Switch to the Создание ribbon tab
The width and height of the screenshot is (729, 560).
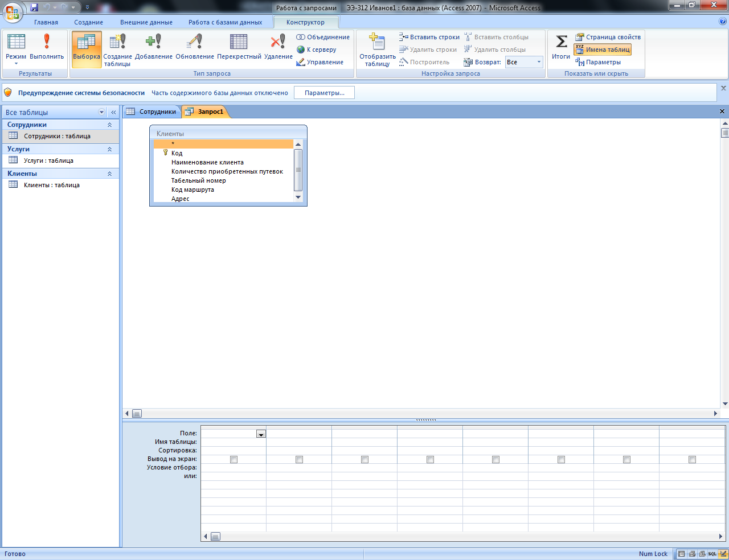89,22
